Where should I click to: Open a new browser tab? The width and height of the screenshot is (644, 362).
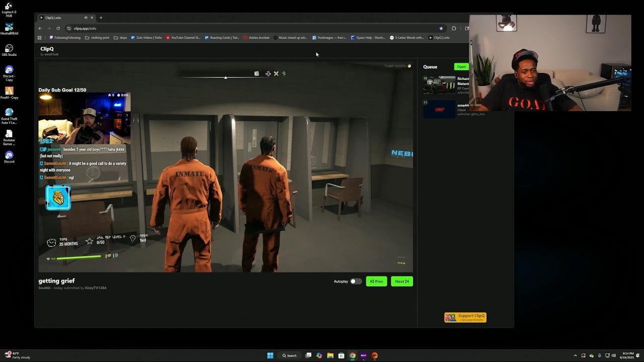tap(101, 18)
